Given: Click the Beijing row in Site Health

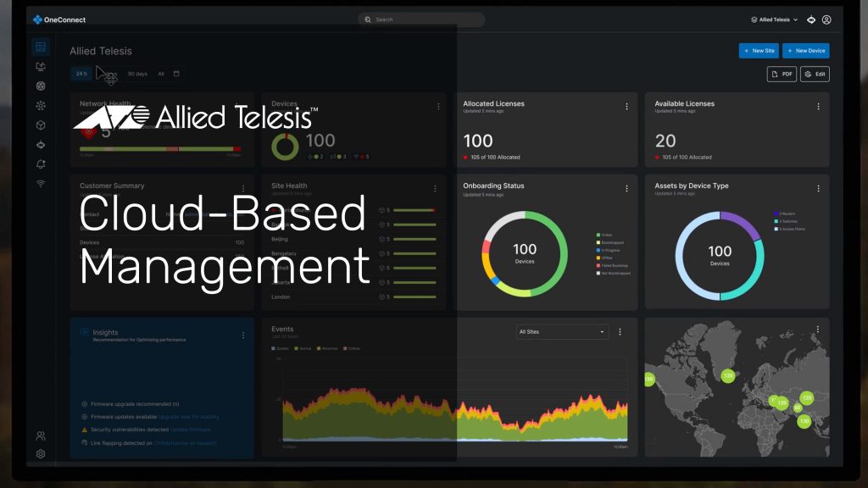Looking at the screenshot, I should [x=353, y=239].
